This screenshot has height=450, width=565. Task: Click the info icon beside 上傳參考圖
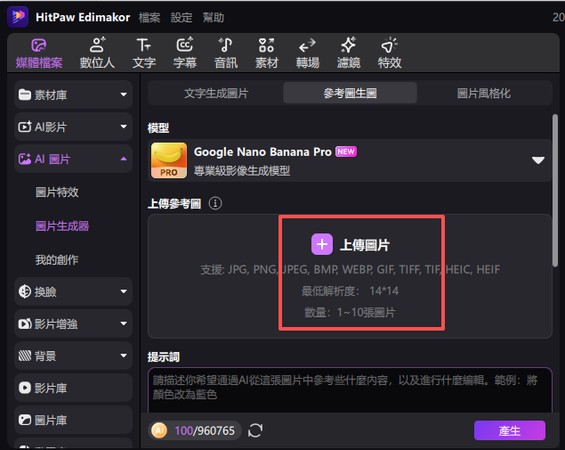(215, 204)
